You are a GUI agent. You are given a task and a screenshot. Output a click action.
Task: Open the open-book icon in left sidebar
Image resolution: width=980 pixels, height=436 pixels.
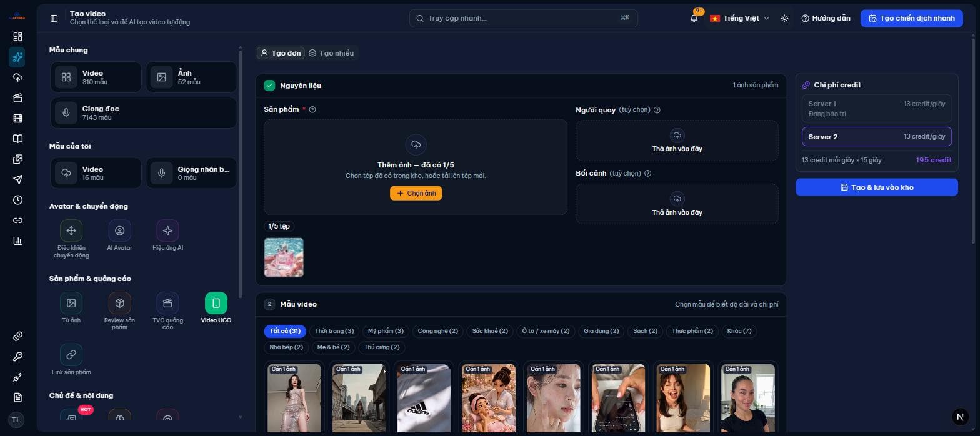17,139
